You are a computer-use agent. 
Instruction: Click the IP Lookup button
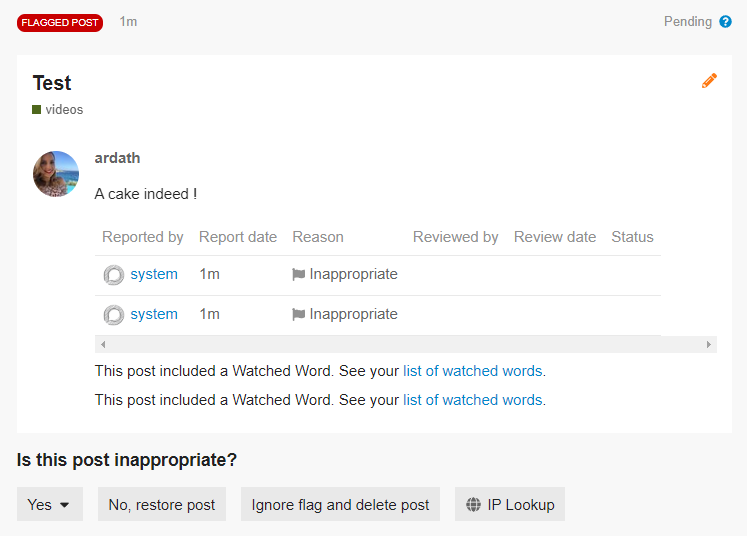[x=510, y=504]
